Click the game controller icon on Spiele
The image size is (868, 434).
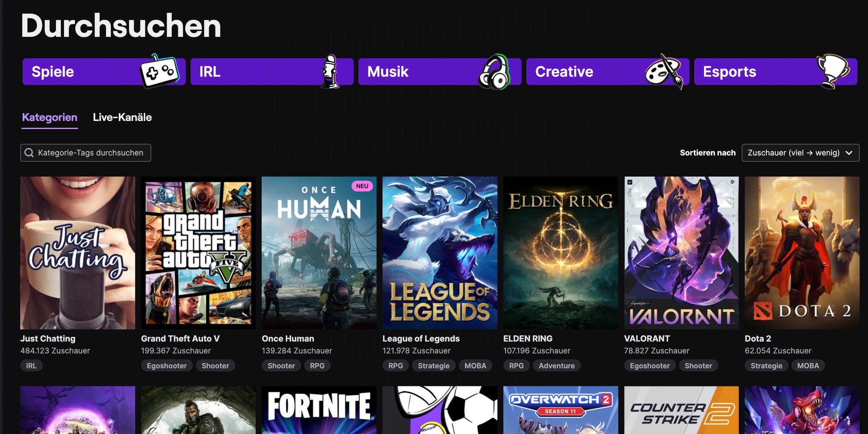(159, 71)
